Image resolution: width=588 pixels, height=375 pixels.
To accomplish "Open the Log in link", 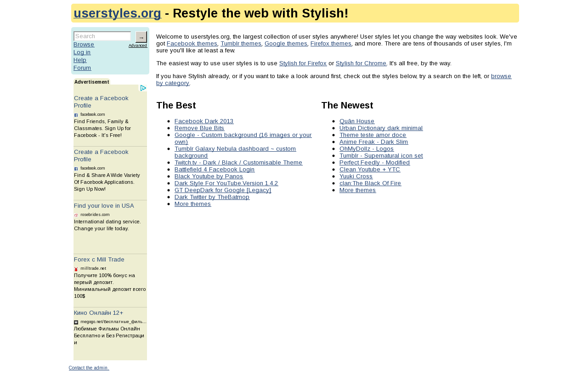I will pyautogui.click(x=82, y=52).
